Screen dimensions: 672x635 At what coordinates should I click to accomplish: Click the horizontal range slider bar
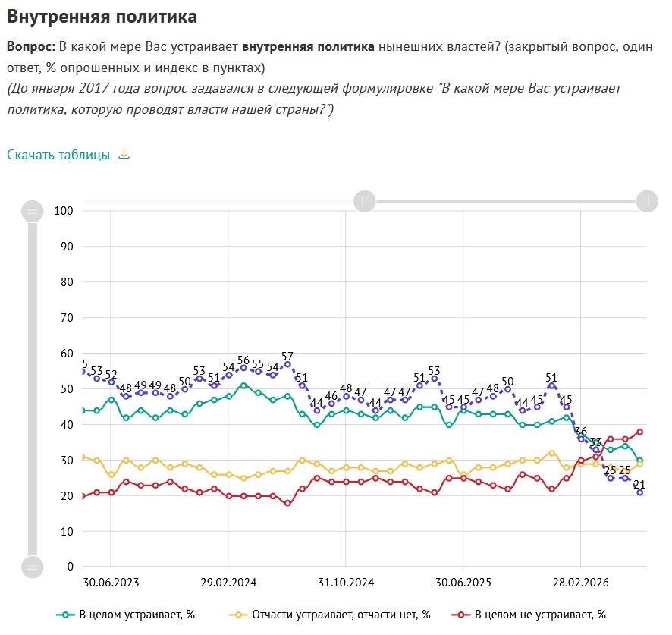tap(506, 201)
